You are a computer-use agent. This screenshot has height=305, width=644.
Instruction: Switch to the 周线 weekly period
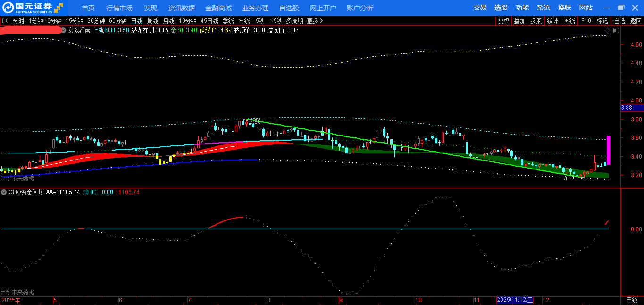152,21
